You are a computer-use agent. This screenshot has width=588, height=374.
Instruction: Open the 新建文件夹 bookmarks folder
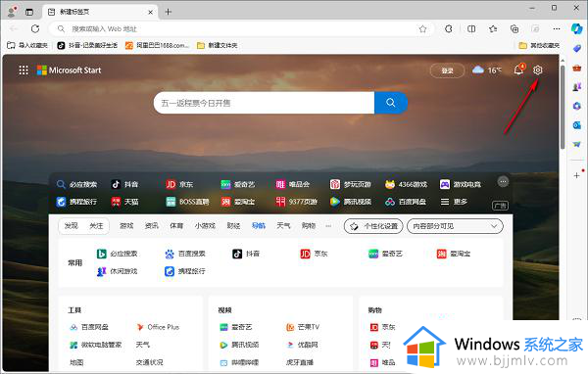(218, 45)
